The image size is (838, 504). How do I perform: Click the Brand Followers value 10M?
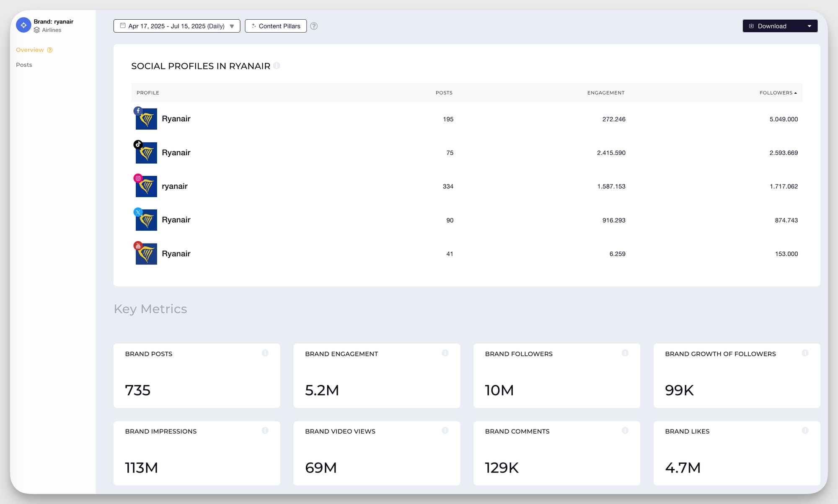[499, 390]
